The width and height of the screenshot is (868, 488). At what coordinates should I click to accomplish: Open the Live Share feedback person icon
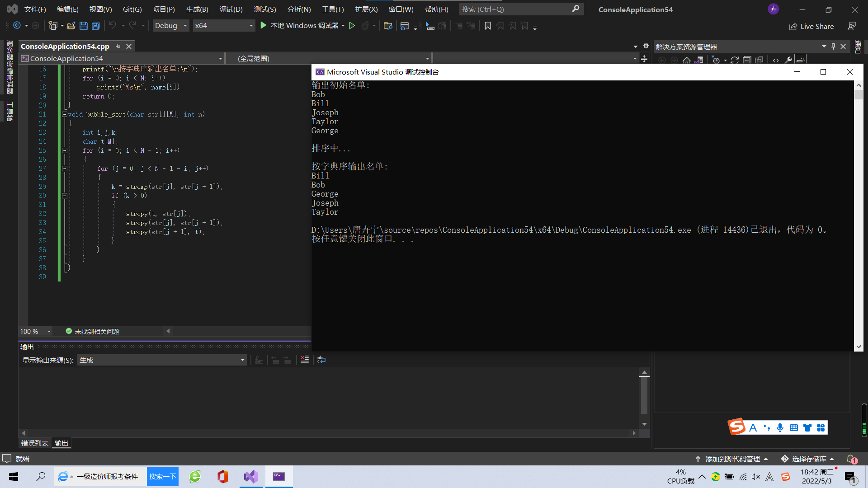[852, 26]
